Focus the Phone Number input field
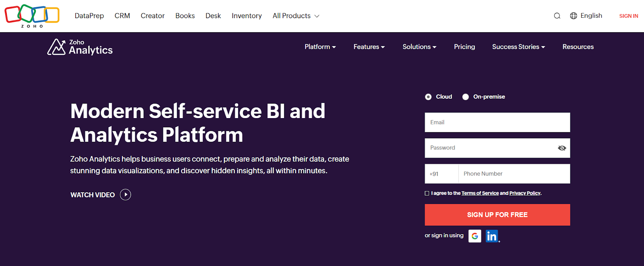Screen dimensions: 644x266 tap(514, 174)
